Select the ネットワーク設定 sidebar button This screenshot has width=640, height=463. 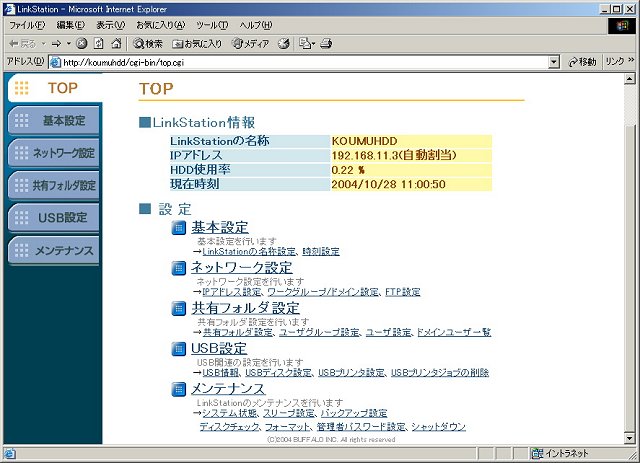[53, 153]
